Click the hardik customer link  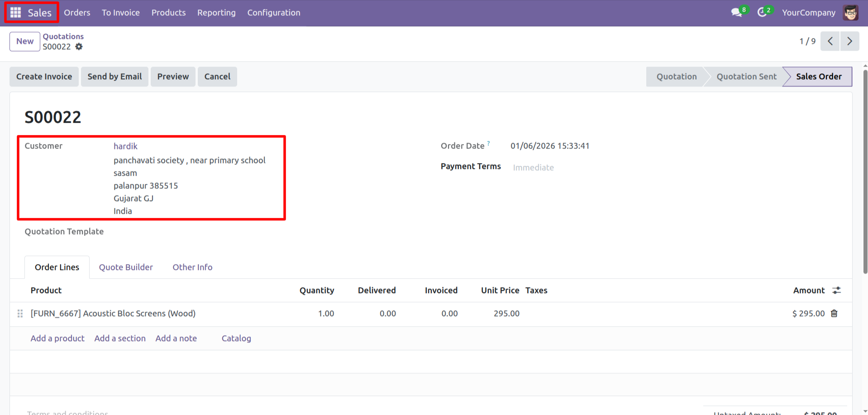coord(125,146)
